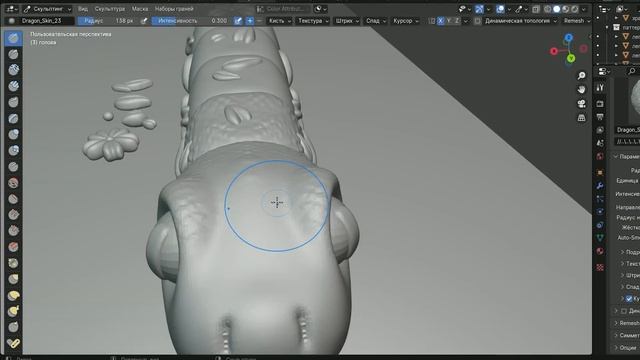
Task: Select the Crease sculpt brush tool
Action: click(13, 167)
